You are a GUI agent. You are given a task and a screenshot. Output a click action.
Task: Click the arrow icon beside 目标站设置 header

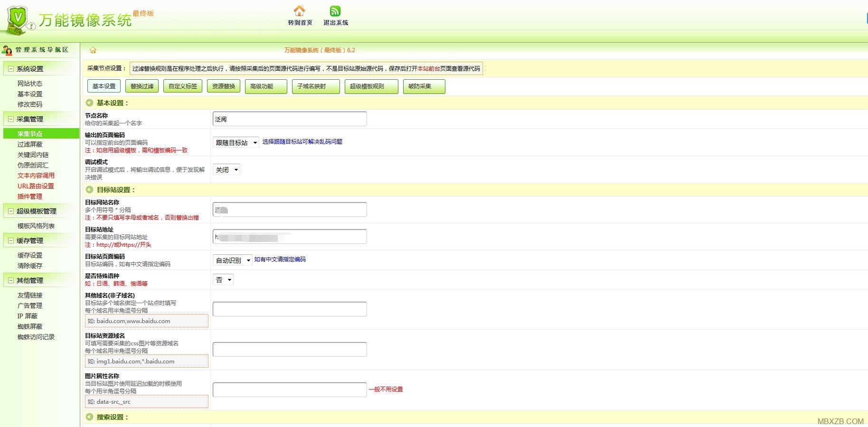[x=89, y=190]
